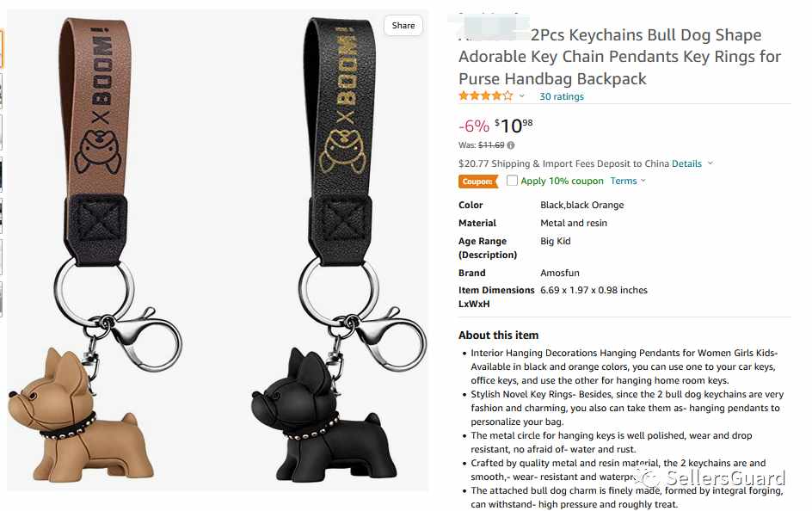Expand the chevron beside shipping Details
Screen dimensions: 812x511
coord(710,163)
